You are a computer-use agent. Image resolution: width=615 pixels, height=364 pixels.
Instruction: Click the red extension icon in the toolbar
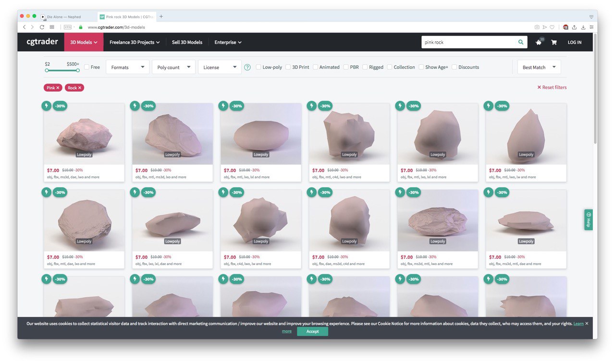[x=566, y=27]
